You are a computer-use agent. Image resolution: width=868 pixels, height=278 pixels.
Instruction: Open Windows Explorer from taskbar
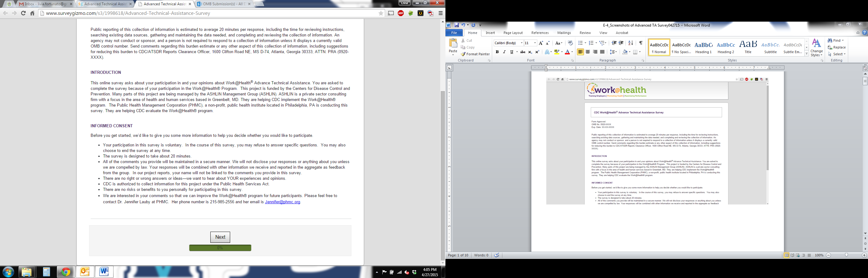pos(27,272)
